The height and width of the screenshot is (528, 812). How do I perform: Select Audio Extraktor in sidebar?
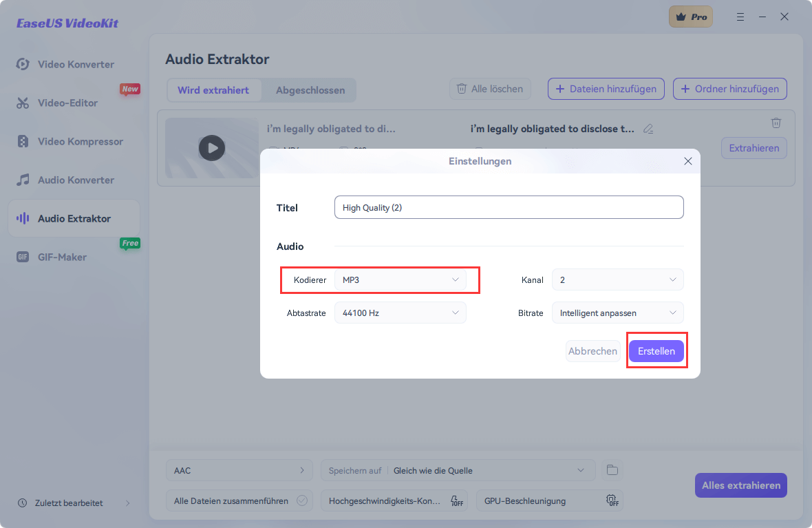pos(74,218)
